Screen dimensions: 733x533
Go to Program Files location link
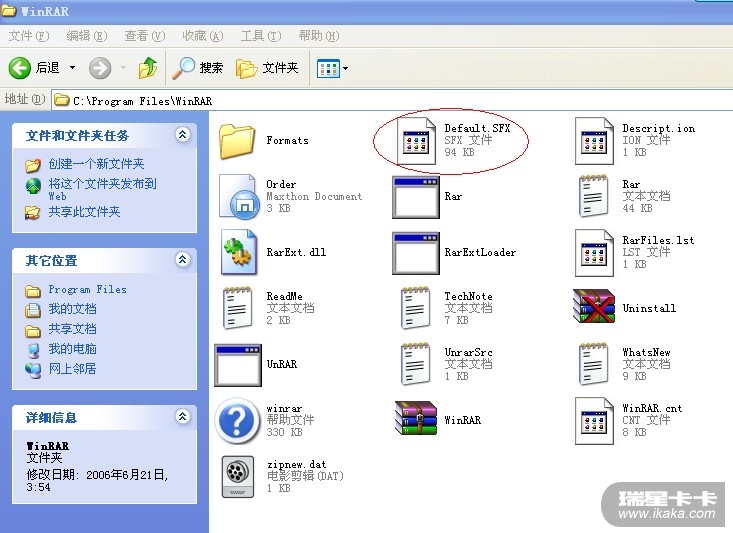87,290
